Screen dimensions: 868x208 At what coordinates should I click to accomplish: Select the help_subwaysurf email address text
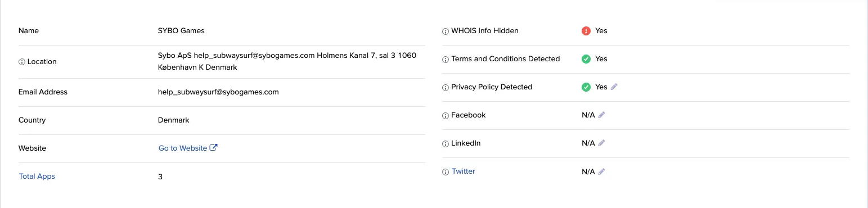click(x=218, y=92)
